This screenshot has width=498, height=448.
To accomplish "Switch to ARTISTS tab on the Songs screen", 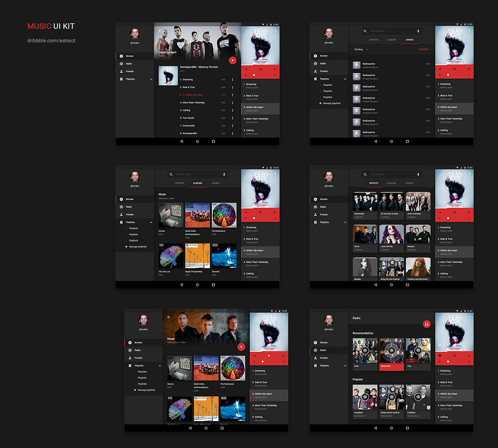I will (373, 40).
